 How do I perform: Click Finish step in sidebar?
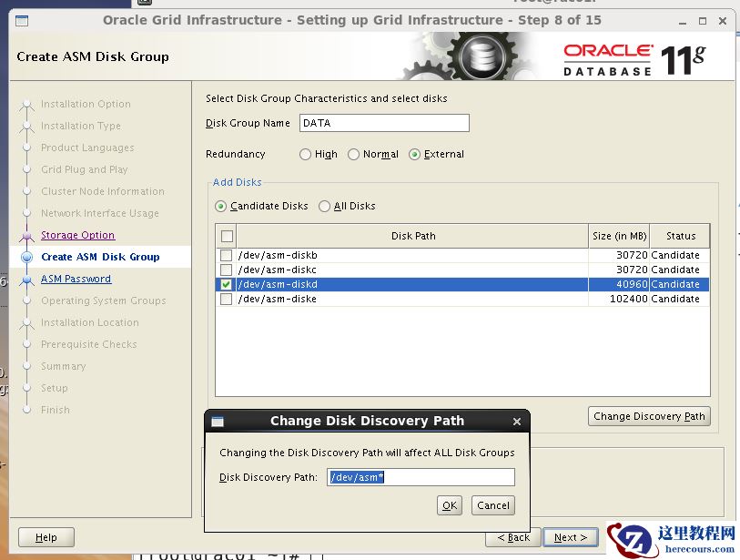(56, 411)
